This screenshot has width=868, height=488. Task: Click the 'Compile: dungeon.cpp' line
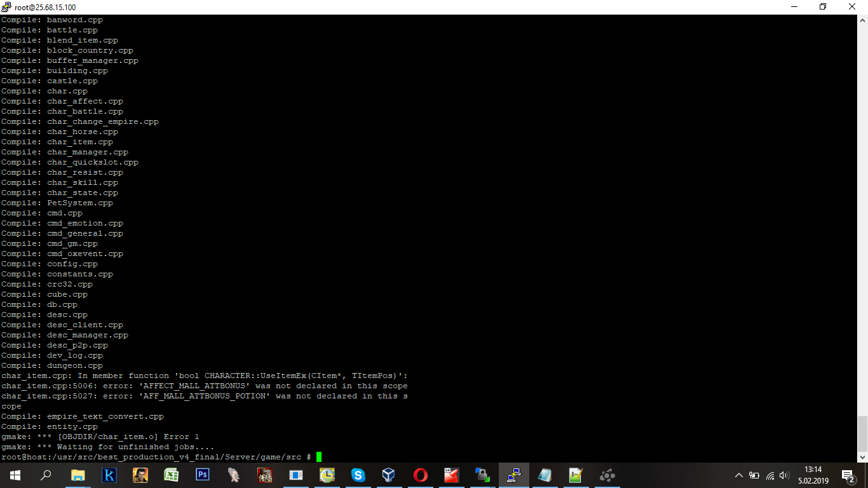click(x=52, y=365)
